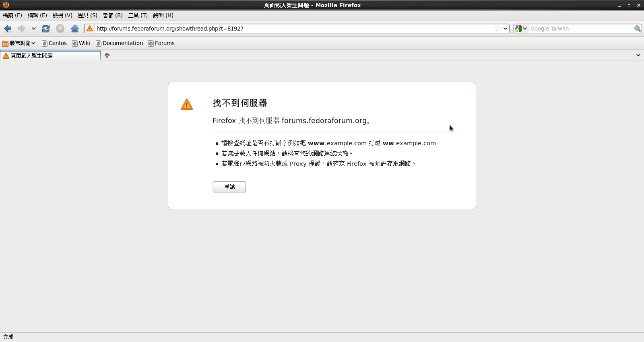This screenshot has width=644, height=342.
Task: Click the Stop loading button
Action: click(60, 29)
